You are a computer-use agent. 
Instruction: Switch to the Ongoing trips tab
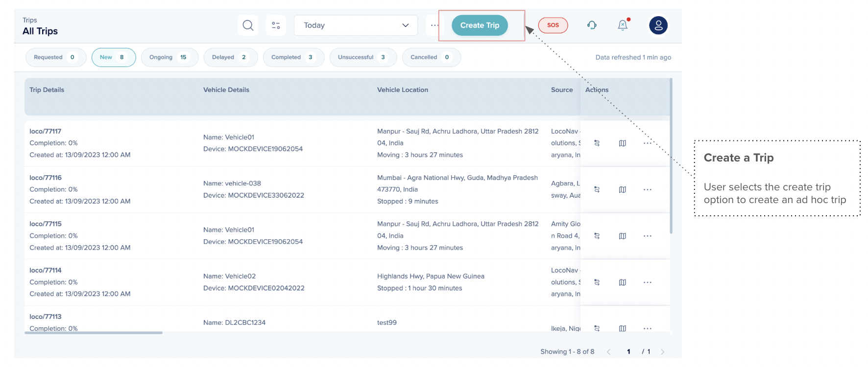[x=169, y=57]
